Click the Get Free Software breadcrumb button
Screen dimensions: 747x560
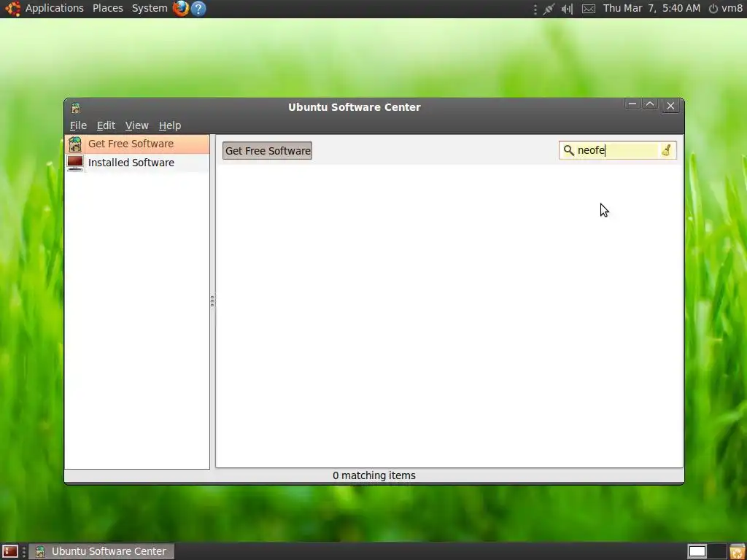[267, 150]
